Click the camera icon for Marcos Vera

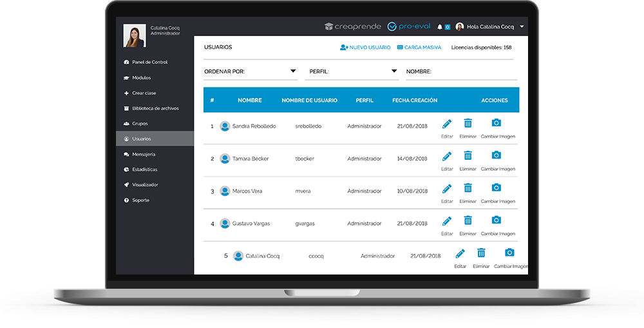[497, 188]
